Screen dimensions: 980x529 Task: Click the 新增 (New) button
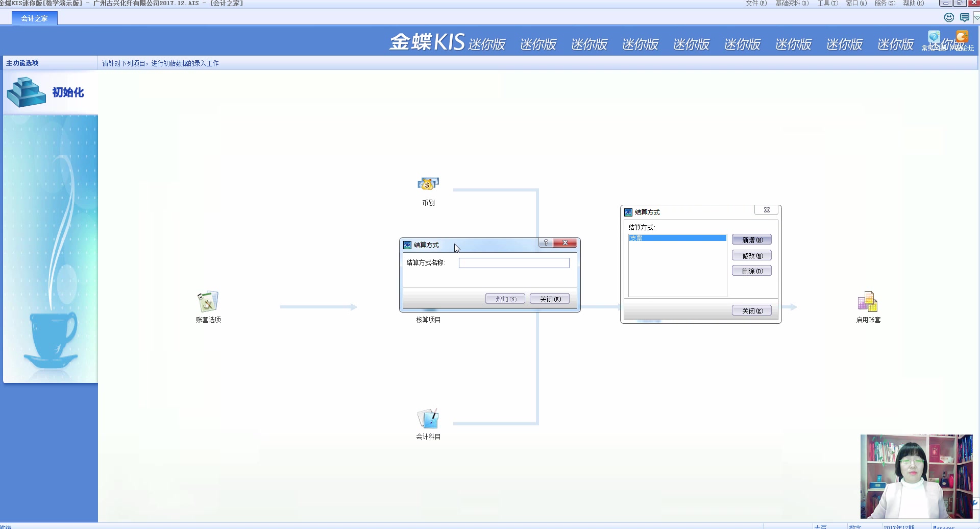click(x=752, y=239)
